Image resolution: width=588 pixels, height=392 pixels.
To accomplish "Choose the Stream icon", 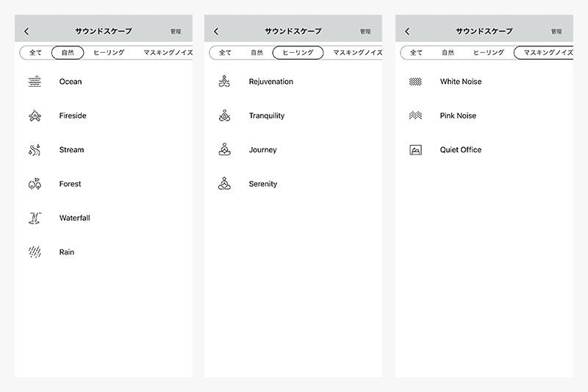I will [35, 150].
